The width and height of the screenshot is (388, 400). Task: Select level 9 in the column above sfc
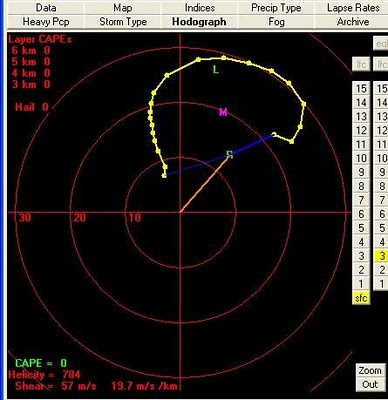(361, 172)
